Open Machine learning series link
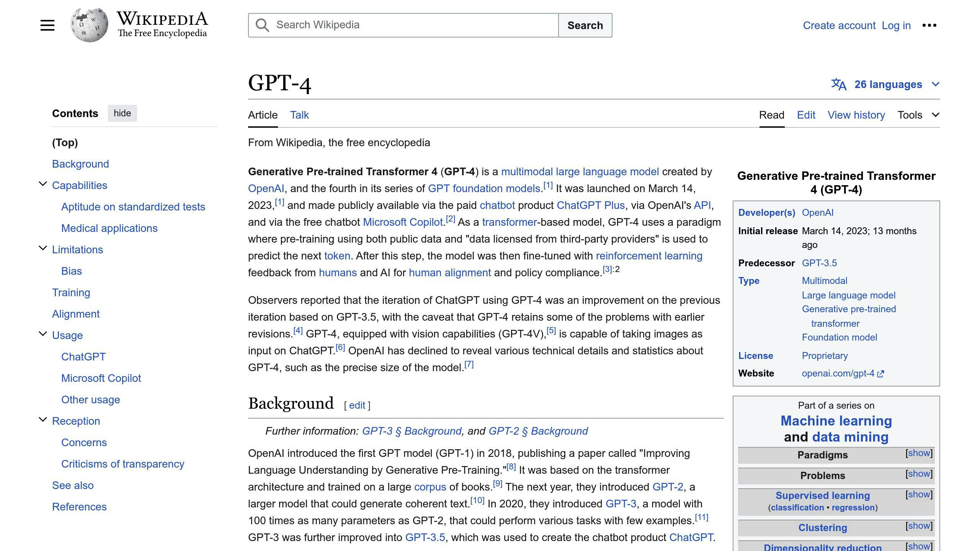The width and height of the screenshot is (980, 551). coord(836,421)
